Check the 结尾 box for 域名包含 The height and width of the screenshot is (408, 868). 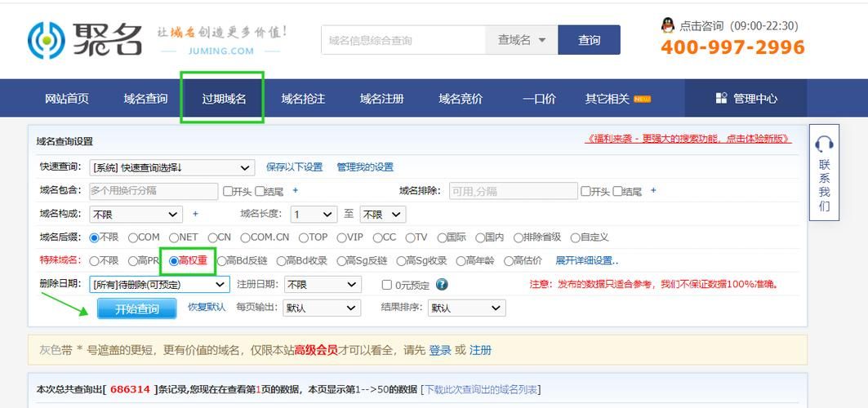click(x=260, y=191)
